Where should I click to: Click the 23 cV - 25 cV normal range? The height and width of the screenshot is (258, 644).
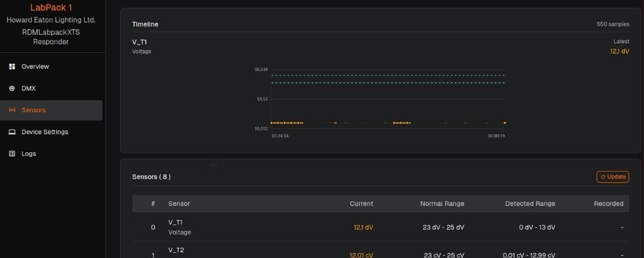(444, 255)
